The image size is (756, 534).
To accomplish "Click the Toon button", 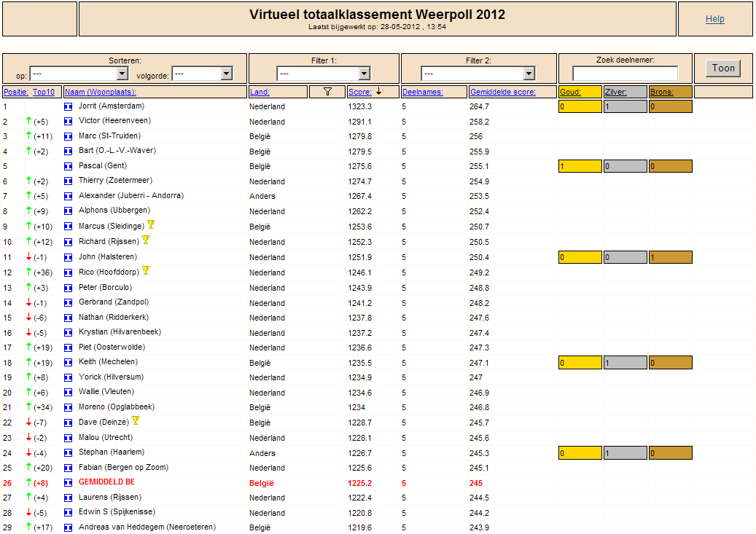I will click(723, 68).
